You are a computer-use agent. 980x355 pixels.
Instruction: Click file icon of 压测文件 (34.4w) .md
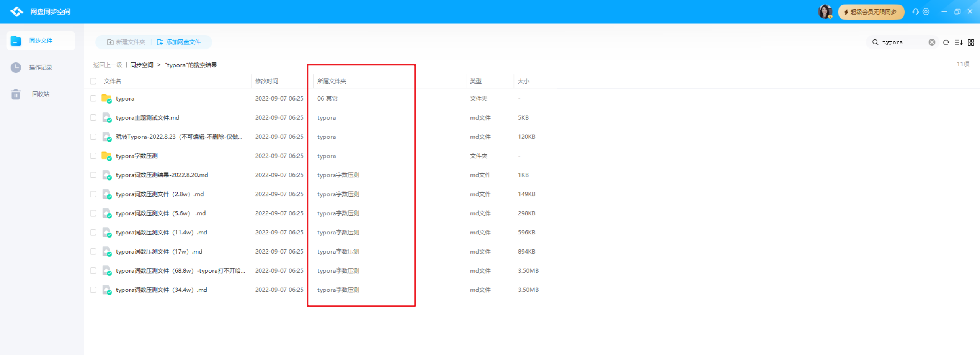[106, 290]
